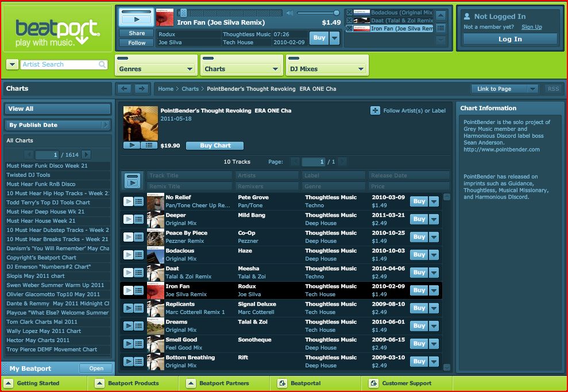568x392 pixels.
Task: Remove Iron Fan from the player queue
Action: pyautogui.click(x=349, y=29)
